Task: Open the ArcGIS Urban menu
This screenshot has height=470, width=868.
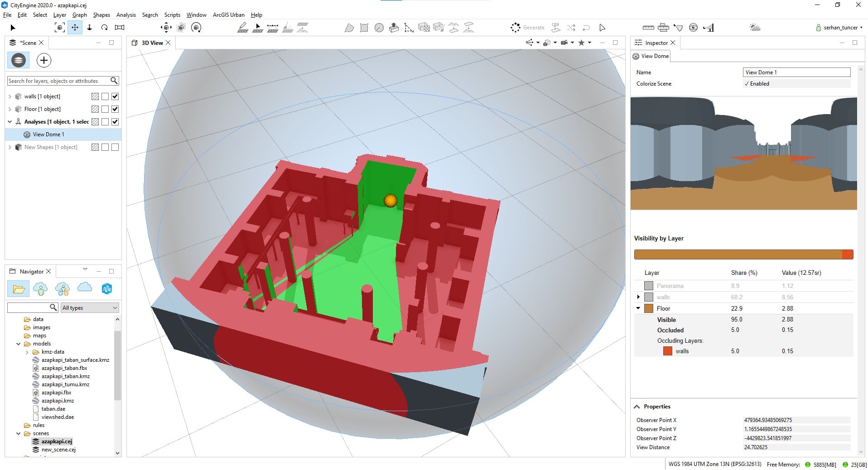Action: (228, 15)
